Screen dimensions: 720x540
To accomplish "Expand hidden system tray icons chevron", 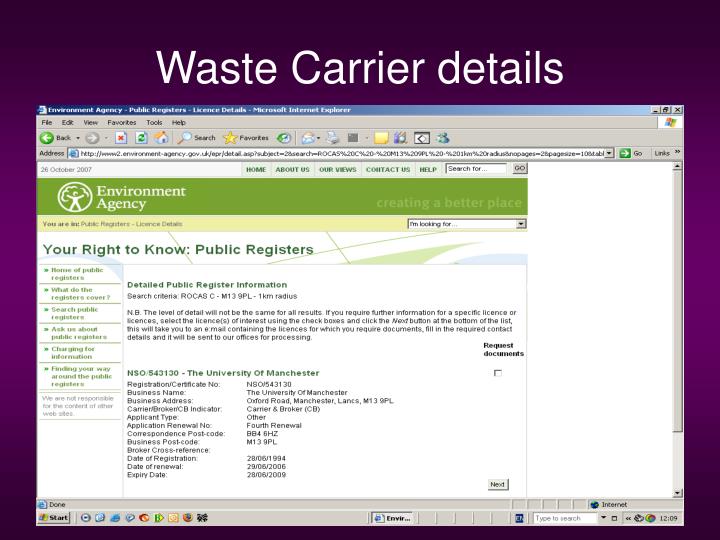I will pyautogui.click(x=628, y=518).
